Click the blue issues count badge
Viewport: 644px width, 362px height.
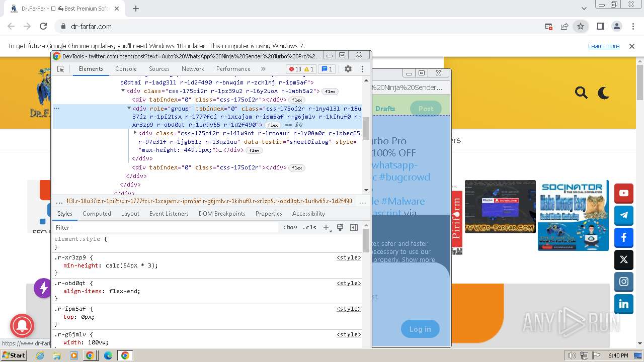pos(327,69)
